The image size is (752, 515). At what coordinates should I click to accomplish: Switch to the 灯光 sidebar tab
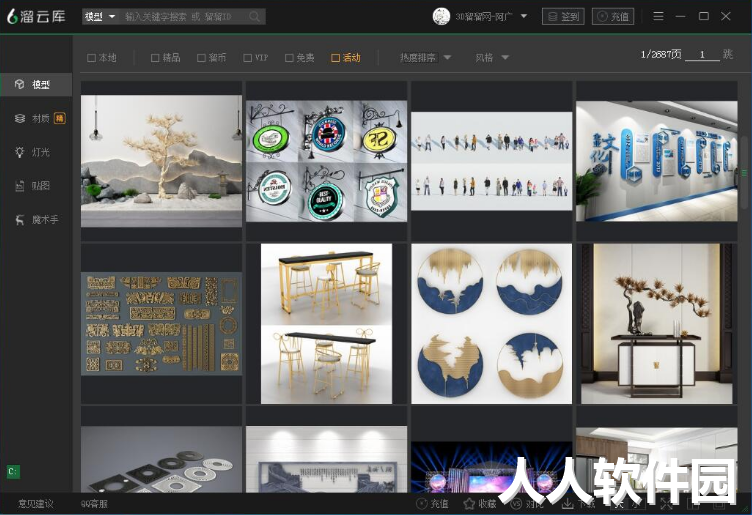(x=36, y=152)
